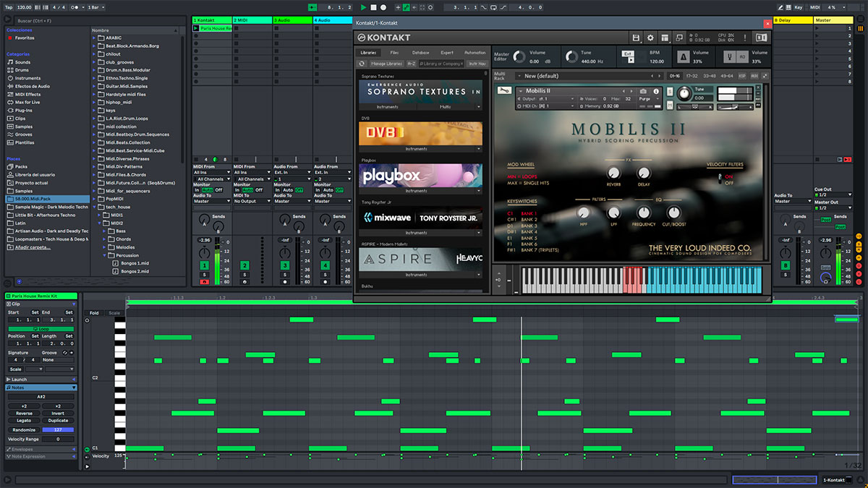The height and width of the screenshot is (488, 868).
Task: Set track 1 Monitor to In
Action: [x=197, y=189]
